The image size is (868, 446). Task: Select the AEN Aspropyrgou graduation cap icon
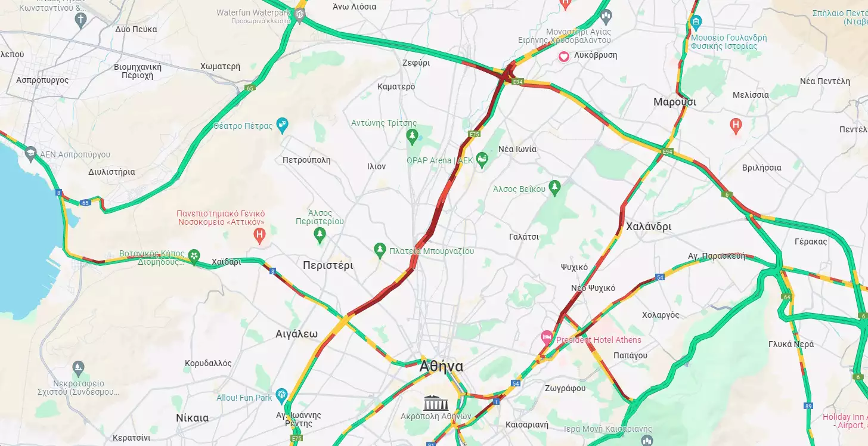tap(30, 154)
